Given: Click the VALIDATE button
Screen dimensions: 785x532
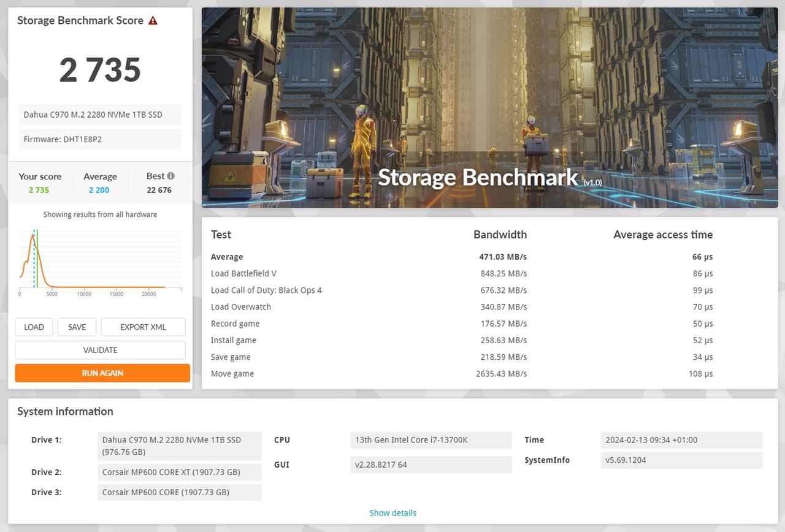Looking at the screenshot, I should coord(100,350).
